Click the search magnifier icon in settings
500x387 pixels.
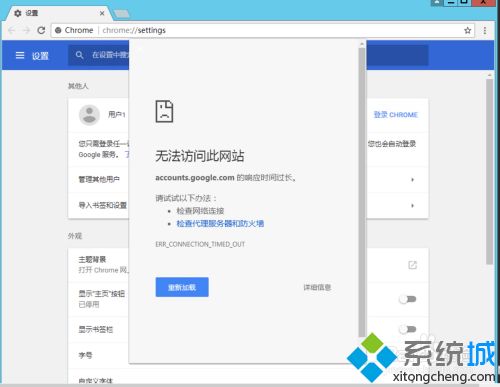[x=79, y=55]
